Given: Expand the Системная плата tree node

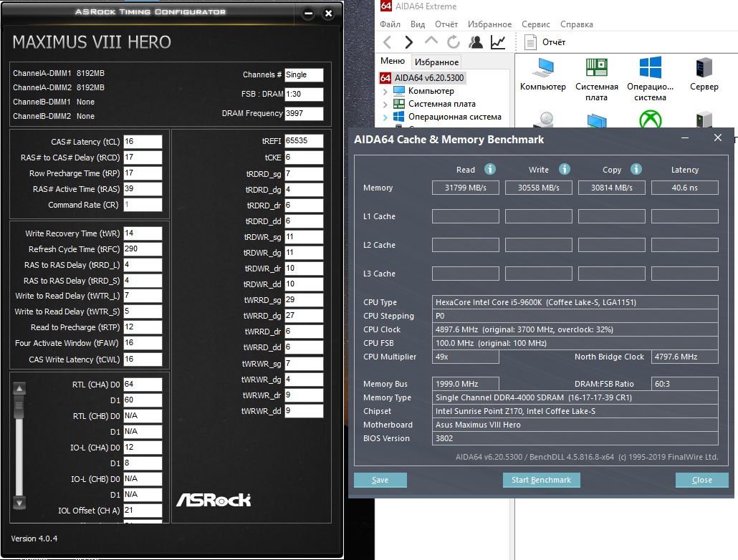Looking at the screenshot, I should (385, 104).
